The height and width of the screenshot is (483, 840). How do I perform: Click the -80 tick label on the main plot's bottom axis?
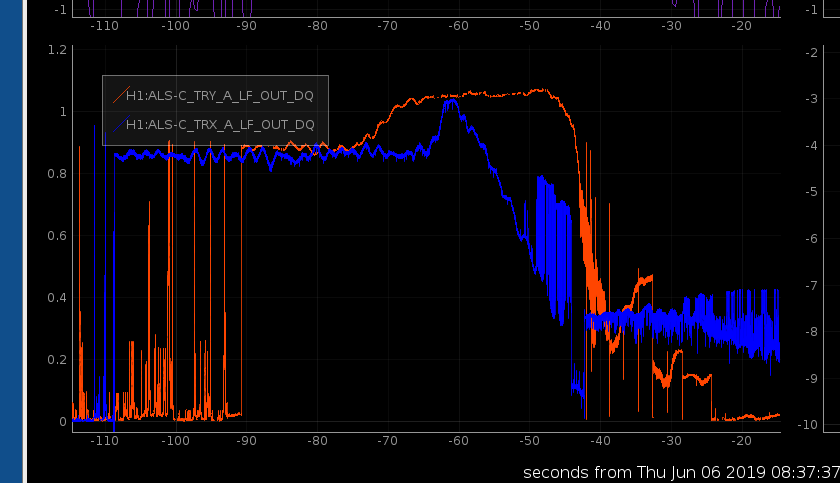pyautogui.click(x=317, y=441)
